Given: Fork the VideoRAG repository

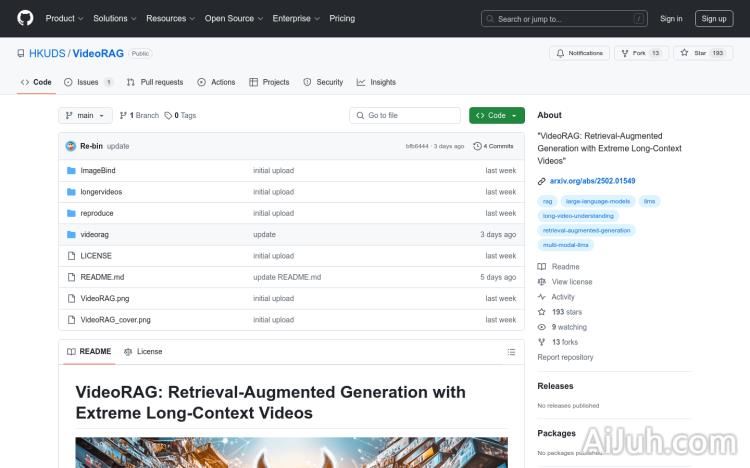Looking at the screenshot, I should [634, 53].
